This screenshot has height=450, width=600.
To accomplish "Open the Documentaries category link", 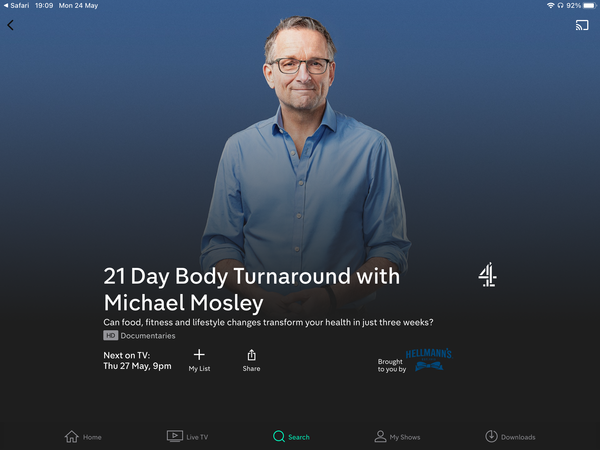I will (148, 336).
